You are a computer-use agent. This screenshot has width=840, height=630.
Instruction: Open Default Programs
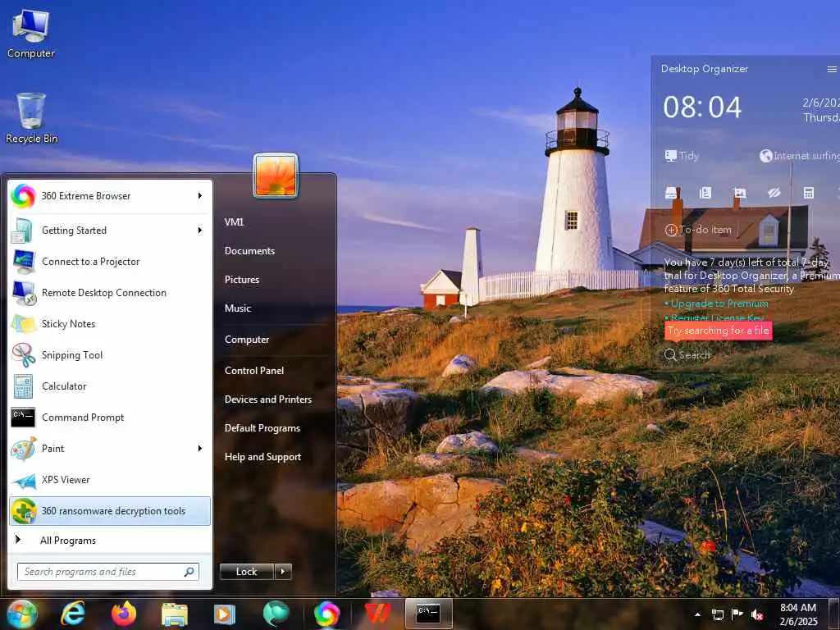coord(262,428)
